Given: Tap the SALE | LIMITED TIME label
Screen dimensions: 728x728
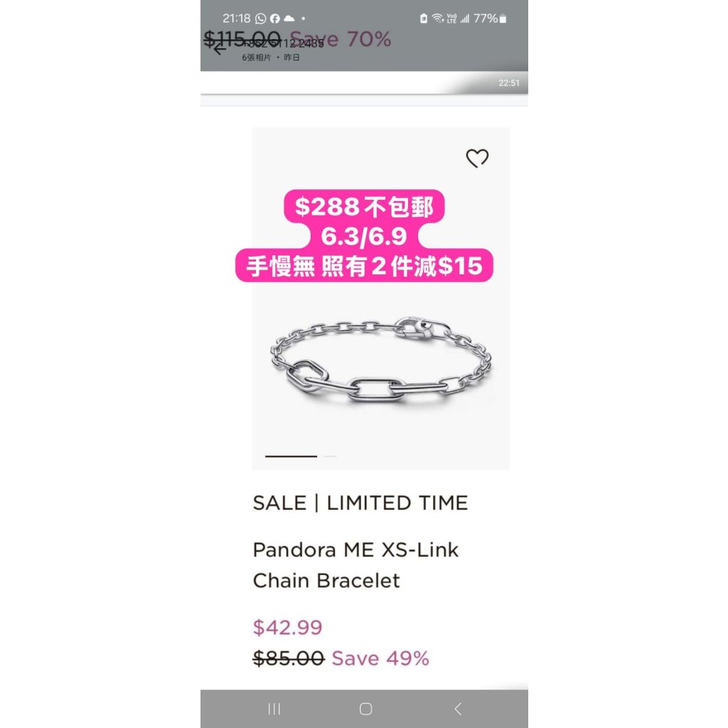Looking at the screenshot, I should point(360,503).
